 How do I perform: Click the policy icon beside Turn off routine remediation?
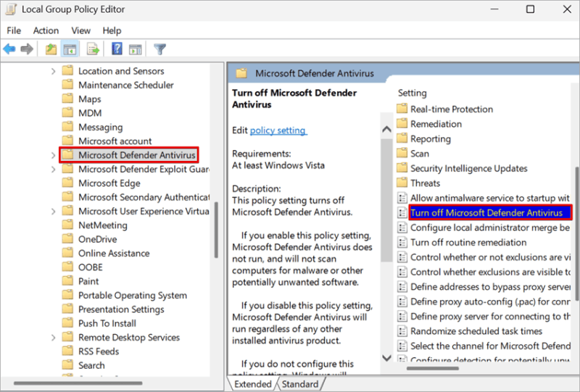click(402, 242)
